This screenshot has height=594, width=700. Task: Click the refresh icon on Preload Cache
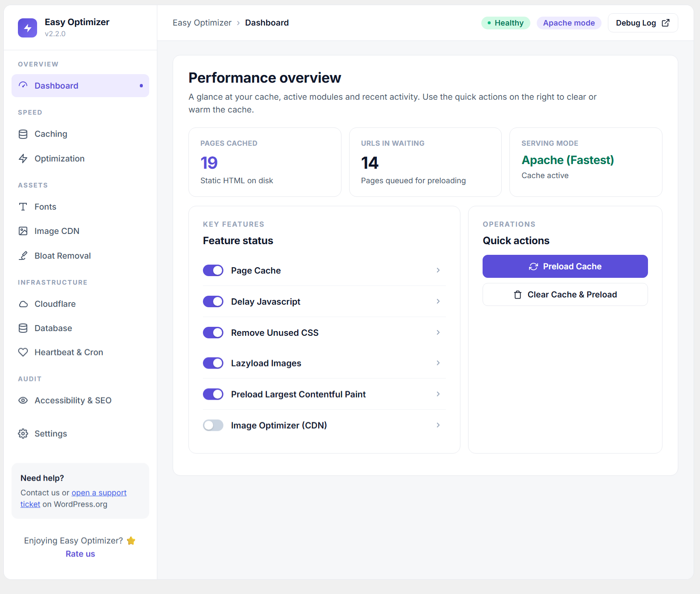(x=533, y=266)
